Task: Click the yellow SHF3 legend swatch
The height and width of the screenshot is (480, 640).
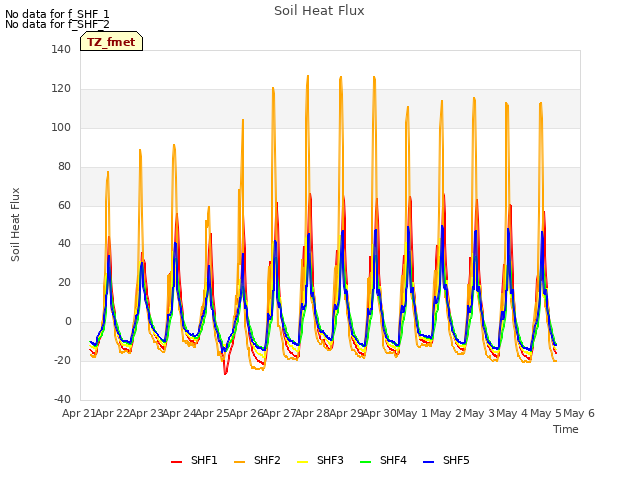Action: coord(302,462)
